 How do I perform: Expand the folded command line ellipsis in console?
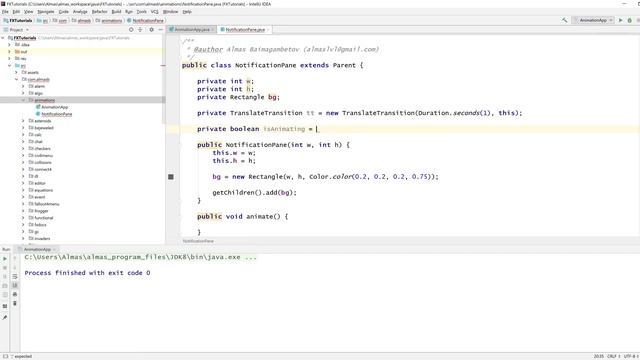(x=251, y=257)
